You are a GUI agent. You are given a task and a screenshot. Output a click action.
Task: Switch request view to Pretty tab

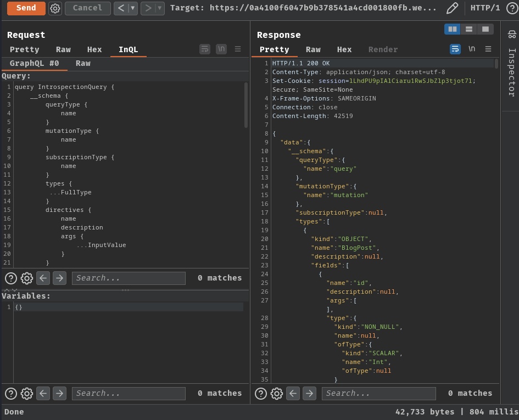(x=25, y=49)
